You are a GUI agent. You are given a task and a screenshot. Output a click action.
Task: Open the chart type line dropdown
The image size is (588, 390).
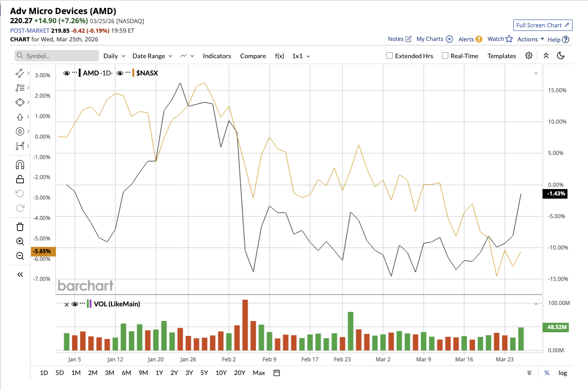click(187, 56)
